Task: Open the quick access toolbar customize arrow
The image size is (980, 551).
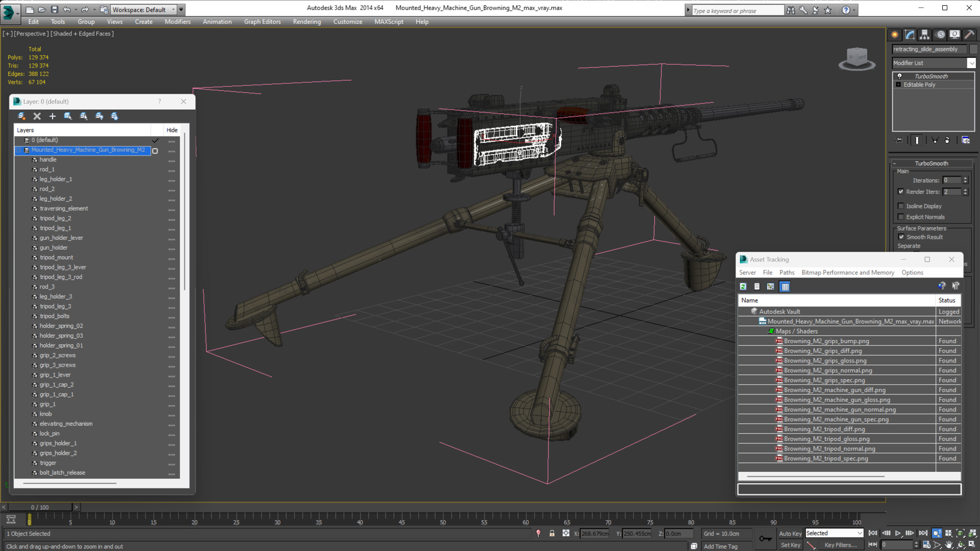Action: (x=181, y=10)
